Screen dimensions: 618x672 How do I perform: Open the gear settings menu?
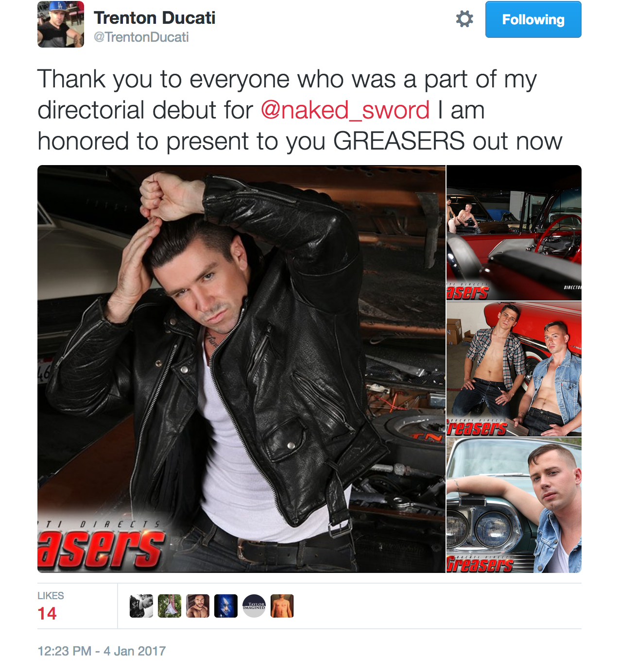(464, 19)
